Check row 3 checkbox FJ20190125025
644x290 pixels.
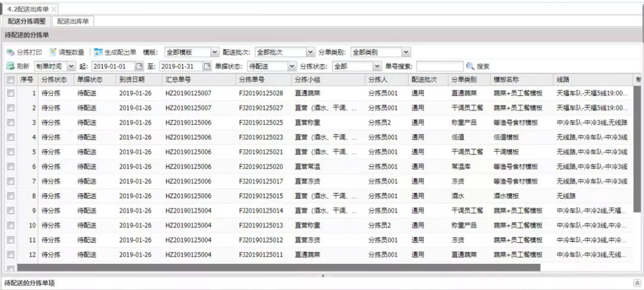click(11, 123)
